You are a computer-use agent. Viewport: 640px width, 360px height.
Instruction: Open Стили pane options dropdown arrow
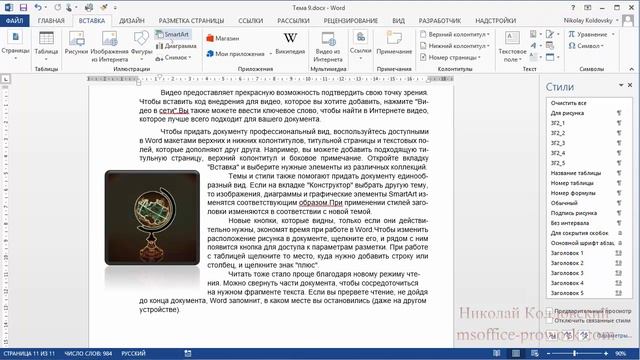click(621, 85)
